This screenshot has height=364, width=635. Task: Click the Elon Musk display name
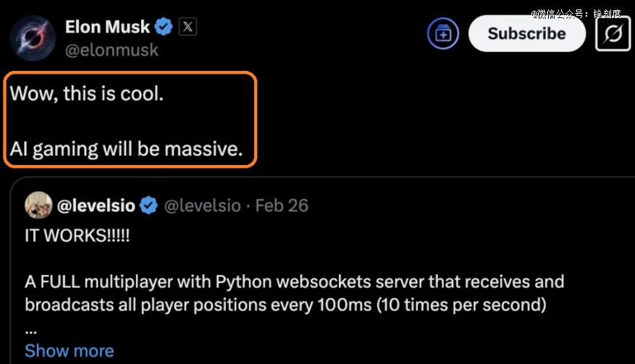tap(107, 27)
